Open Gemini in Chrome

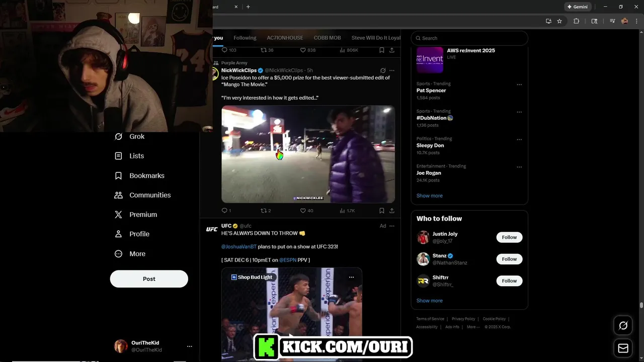pyautogui.click(x=578, y=7)
